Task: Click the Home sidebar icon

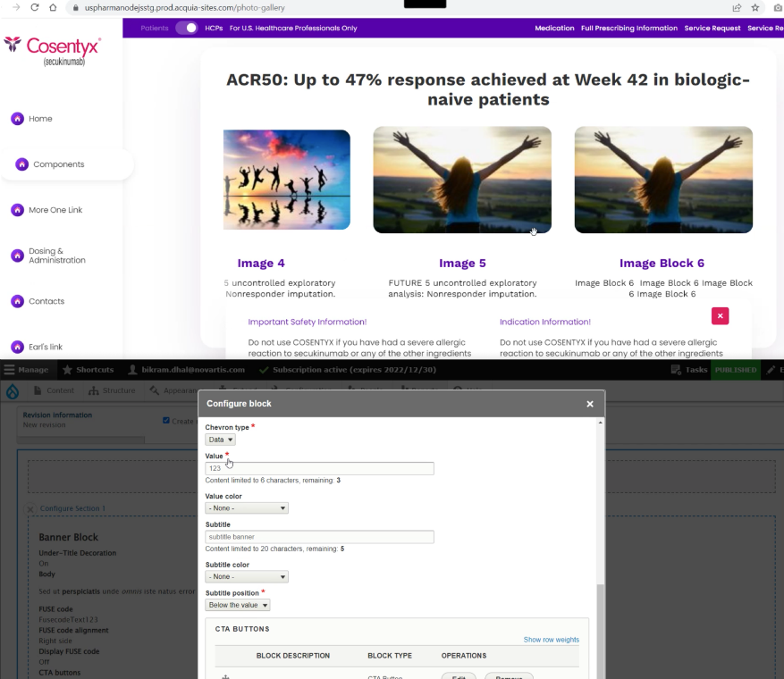Action: pyautogui.click(x=18, y=119)
